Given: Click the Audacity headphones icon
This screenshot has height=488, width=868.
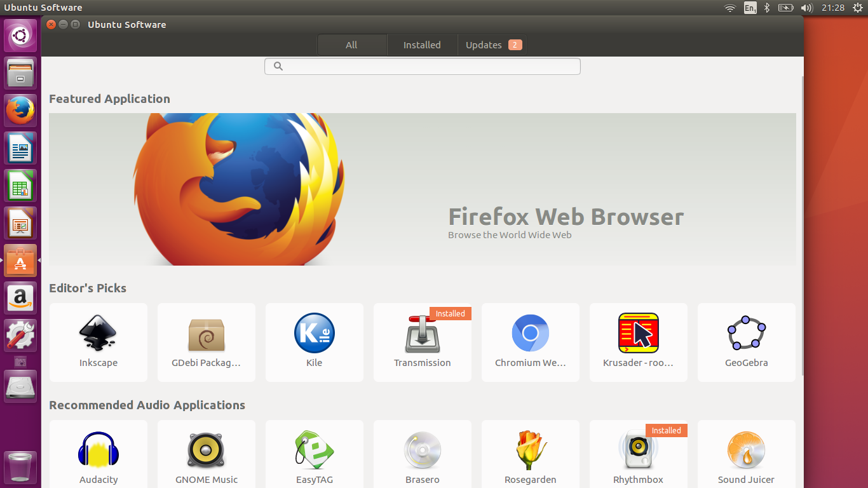Looking at the screenshot, I should point(98,450).
